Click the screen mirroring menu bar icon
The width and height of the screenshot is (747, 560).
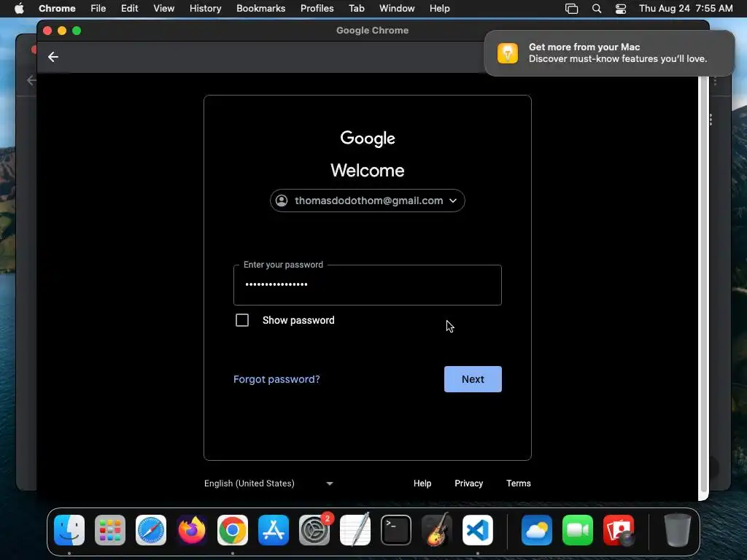pyautogui.click(x=572, y=9)
